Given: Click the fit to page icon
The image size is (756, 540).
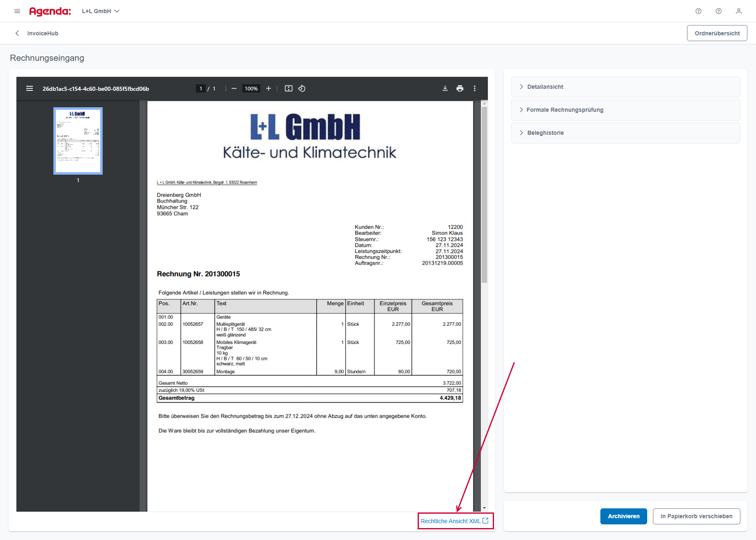Looking at the screenshot, I should coord(289,88).
